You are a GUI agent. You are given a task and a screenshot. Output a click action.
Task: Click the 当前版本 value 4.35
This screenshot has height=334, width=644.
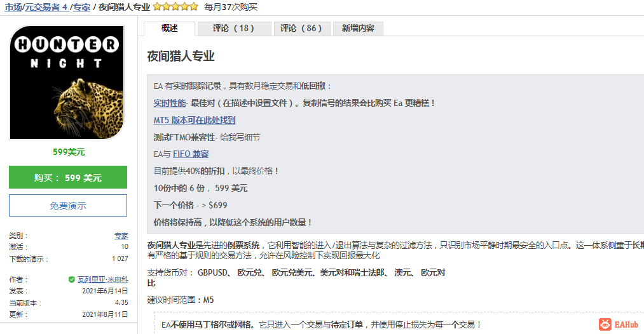click(121, 302)
